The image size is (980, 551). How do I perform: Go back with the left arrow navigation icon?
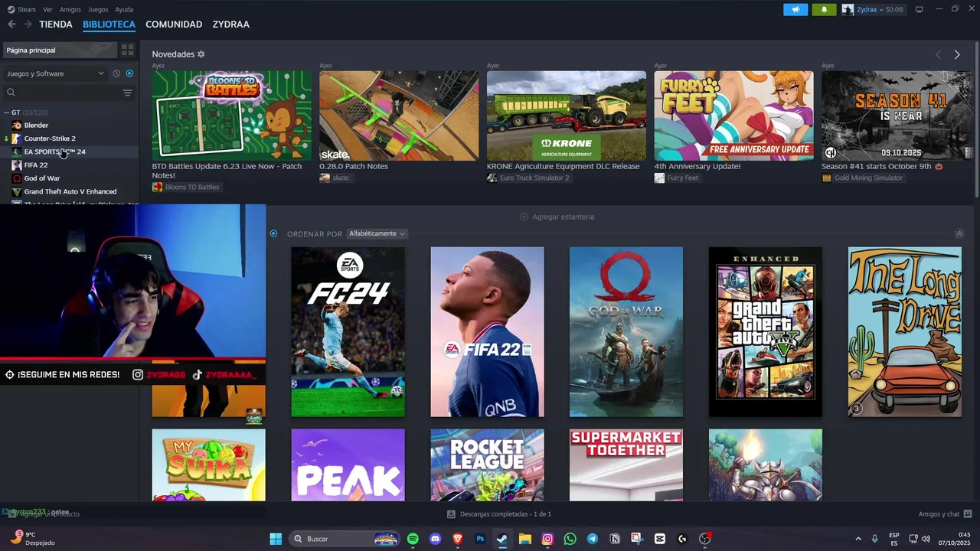coord(11,24)
